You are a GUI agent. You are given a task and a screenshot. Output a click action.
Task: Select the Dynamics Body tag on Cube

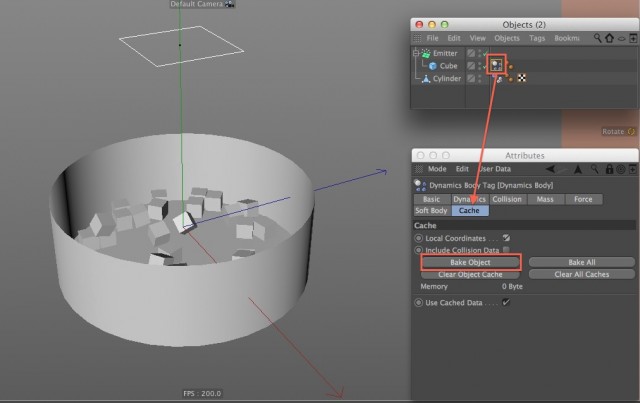(496, 65)
